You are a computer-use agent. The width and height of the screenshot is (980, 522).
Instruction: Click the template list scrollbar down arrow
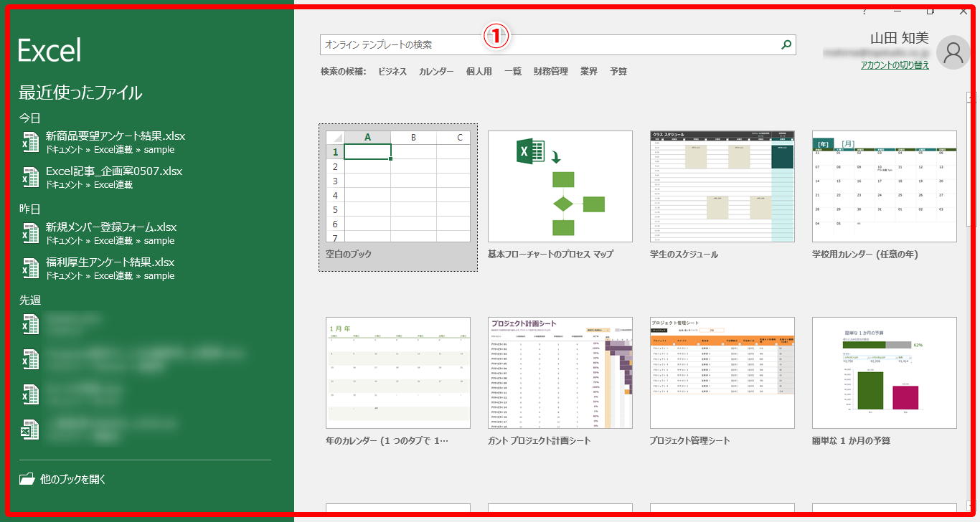(972, 506)
